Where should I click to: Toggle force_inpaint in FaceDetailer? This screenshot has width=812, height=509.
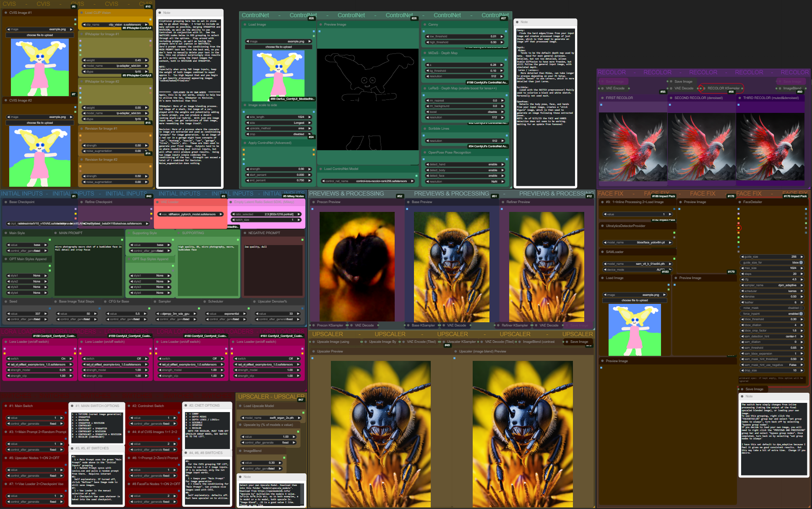pyautogui.click(x=801, y=313)
